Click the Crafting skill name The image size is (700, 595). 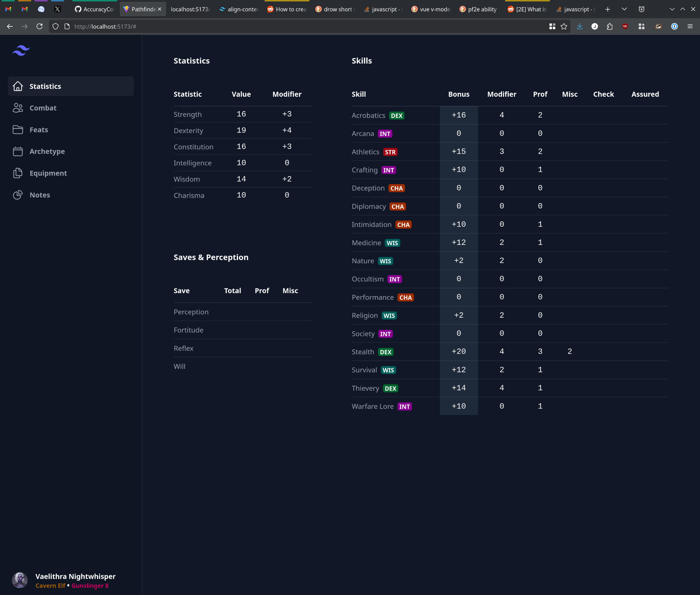(364, 170)
